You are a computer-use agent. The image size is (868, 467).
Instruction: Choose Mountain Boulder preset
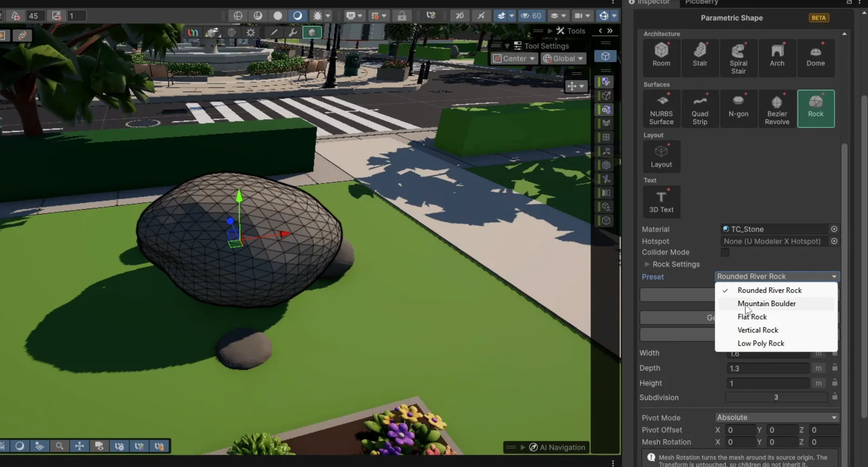(776, 304)
